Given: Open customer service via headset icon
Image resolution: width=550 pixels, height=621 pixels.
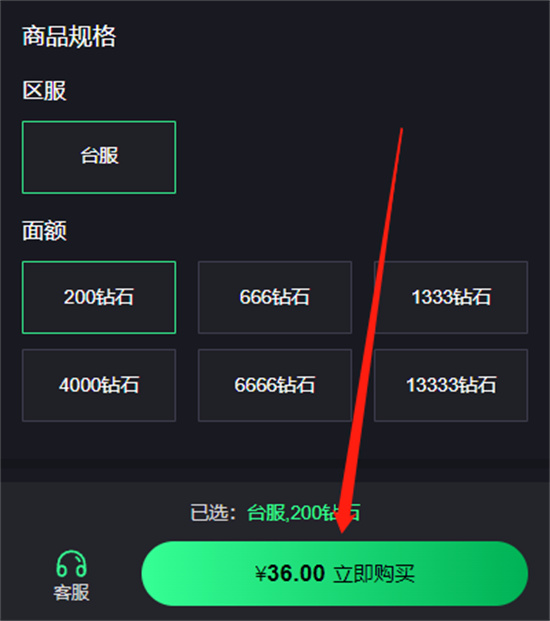Looking at the screenshot, I should coord(71,564).
